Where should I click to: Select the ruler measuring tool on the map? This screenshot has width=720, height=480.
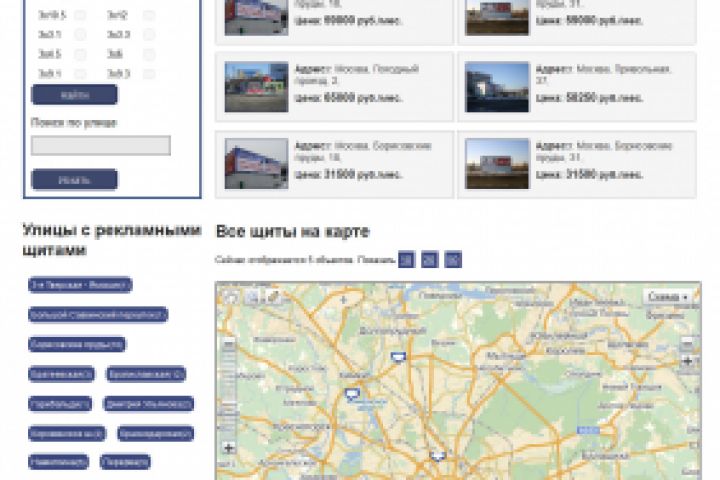click(273, 297)
